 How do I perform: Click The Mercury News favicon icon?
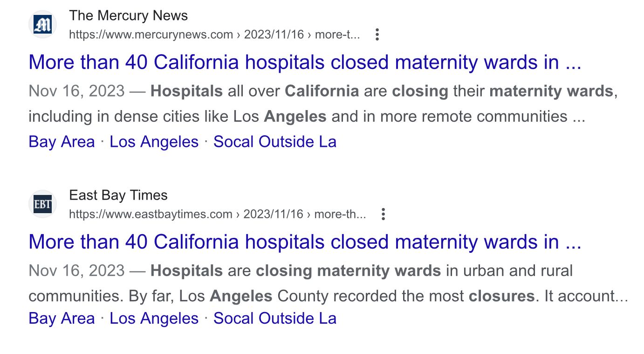point(43,25)
